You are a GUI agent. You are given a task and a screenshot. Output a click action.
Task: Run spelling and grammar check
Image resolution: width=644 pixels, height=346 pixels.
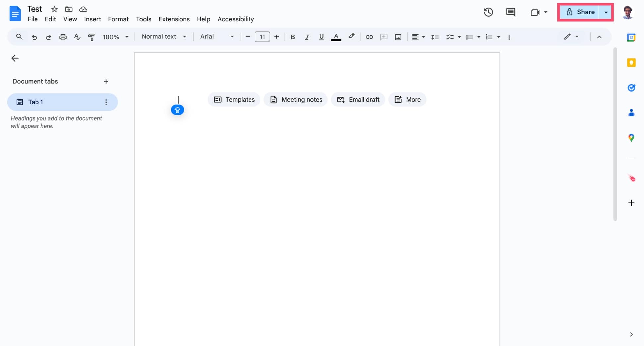pos(77,37)
